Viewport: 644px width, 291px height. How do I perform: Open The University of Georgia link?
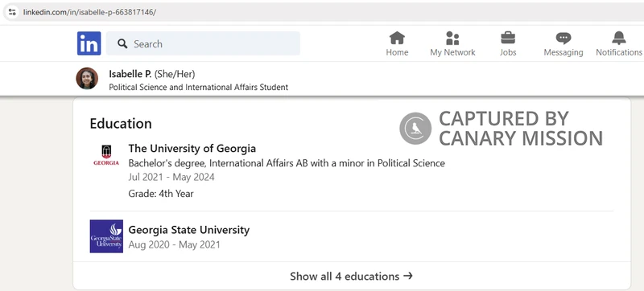[192, 149]
